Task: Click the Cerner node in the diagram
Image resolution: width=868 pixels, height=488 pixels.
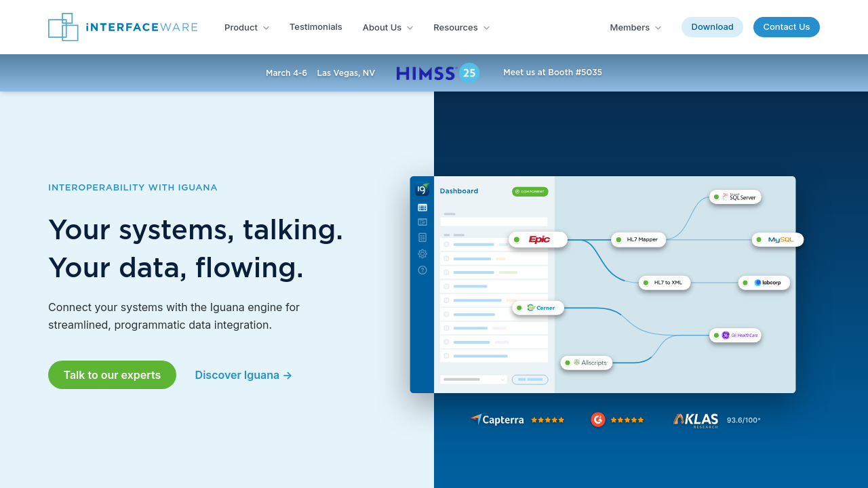Action: coord(538,308)
